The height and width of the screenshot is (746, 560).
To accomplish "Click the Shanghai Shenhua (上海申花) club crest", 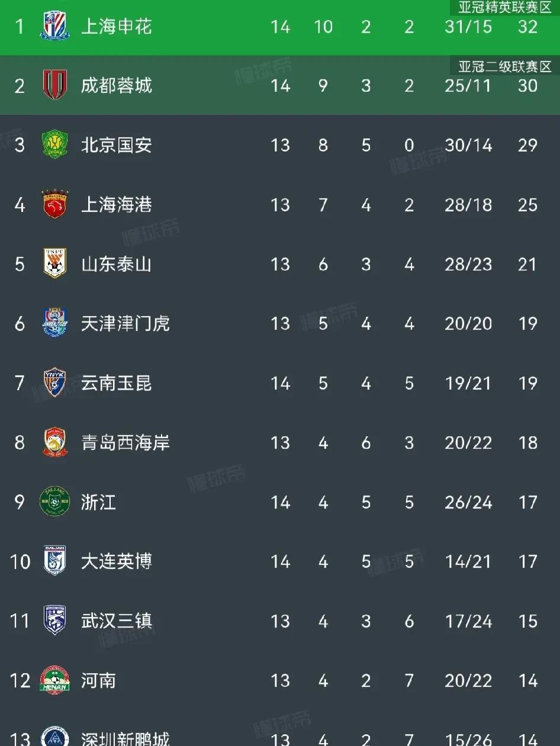I will [54, 26].
